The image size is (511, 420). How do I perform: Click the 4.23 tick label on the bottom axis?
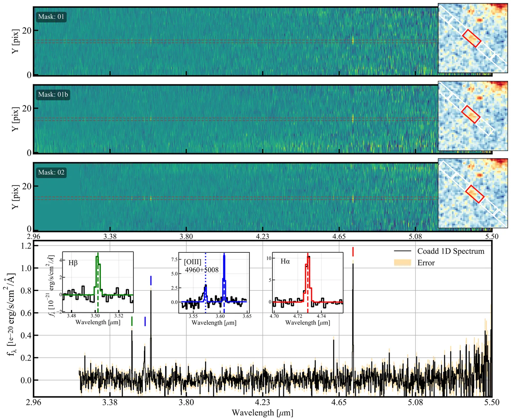pyautogui.click(x=262, y=402)
